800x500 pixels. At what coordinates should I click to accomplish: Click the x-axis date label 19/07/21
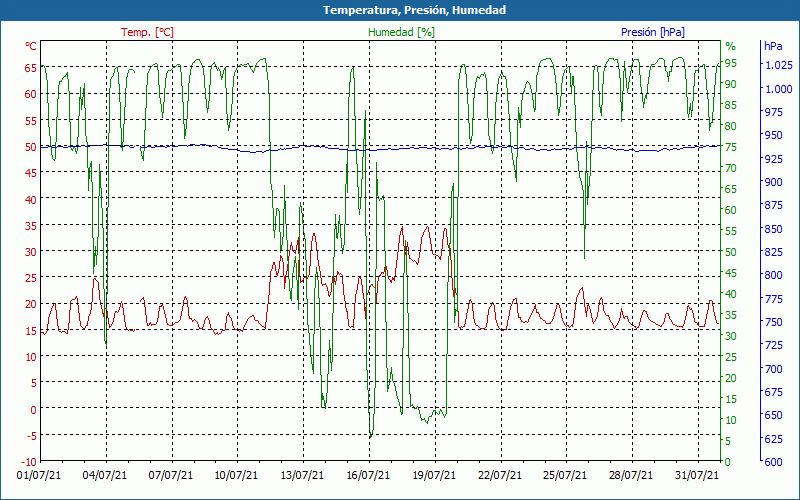point(434,476)
